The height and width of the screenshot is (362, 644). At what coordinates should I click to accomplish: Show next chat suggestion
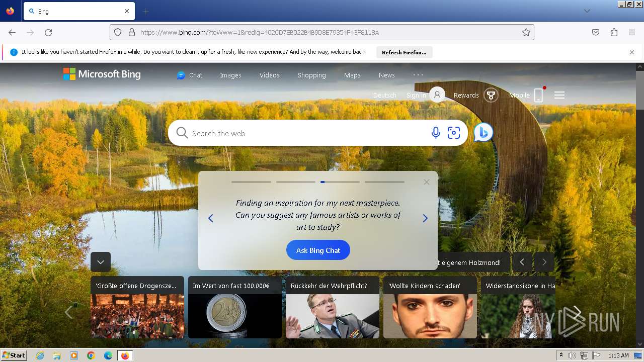coord(425,218)
